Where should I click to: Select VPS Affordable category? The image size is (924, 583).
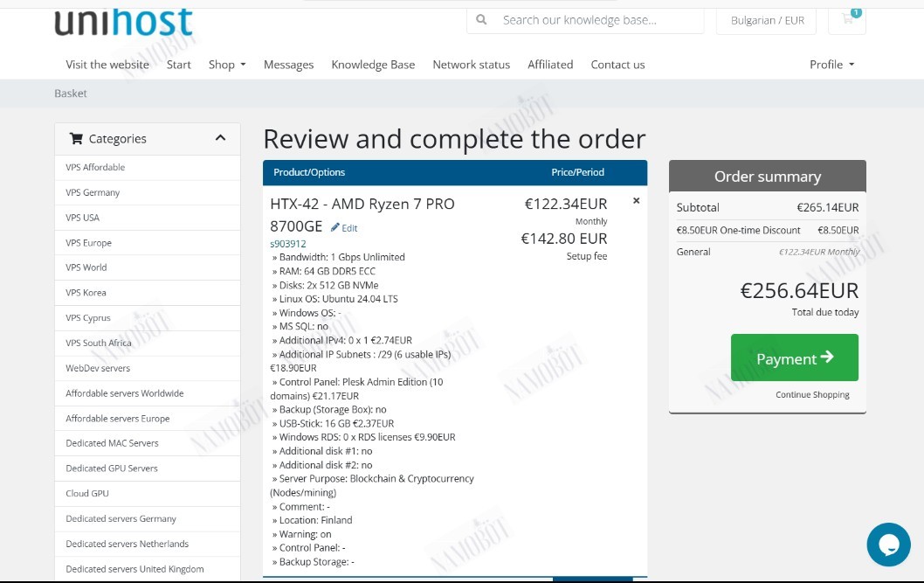click(x=148, y=168)
